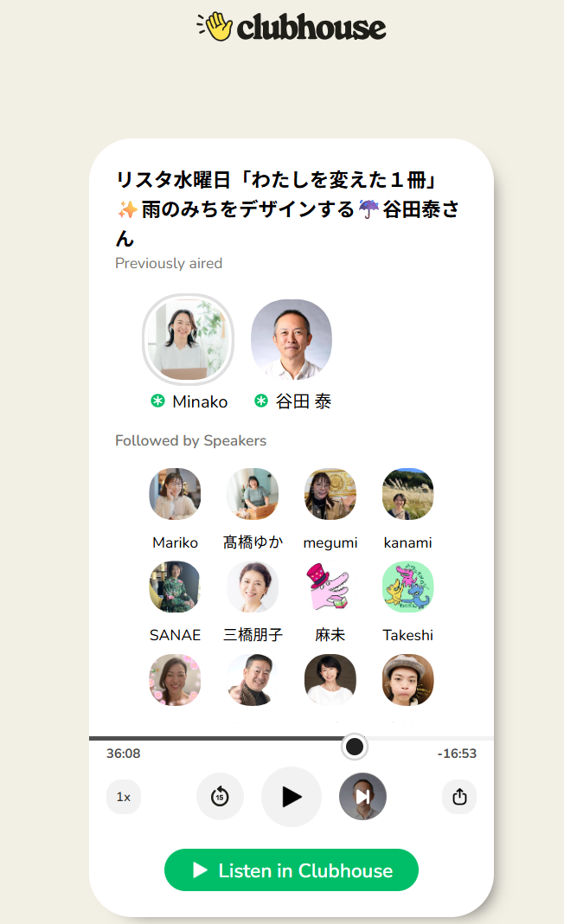564x924 pixels.
Task: Select 髙橋ゆか profile picture
Action: pos(253,494)
